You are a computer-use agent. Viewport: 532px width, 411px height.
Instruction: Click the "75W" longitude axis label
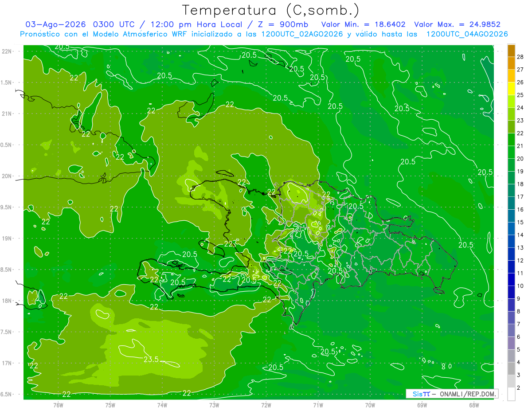[110, 405]
